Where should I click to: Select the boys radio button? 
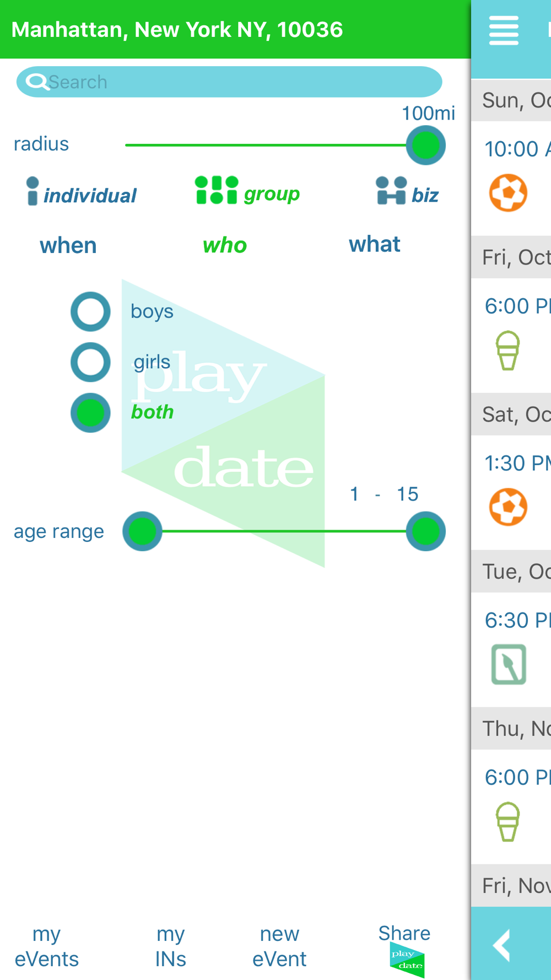pos(90,311)
